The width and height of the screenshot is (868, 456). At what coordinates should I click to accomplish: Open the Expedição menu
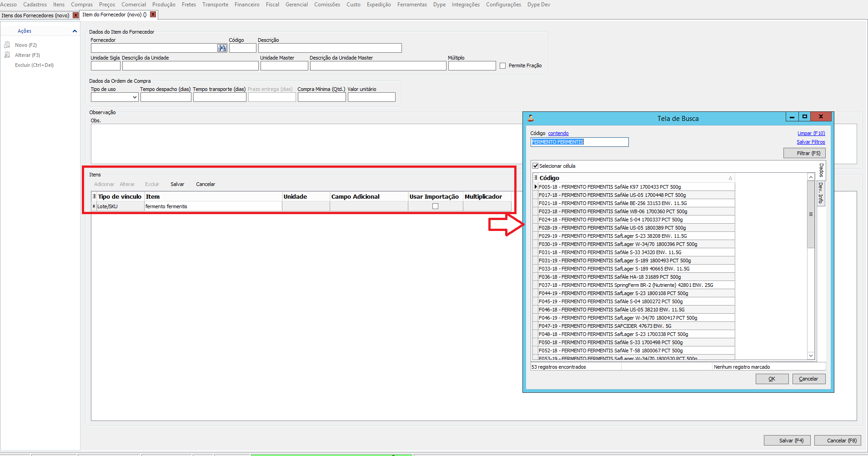(379, 5)
